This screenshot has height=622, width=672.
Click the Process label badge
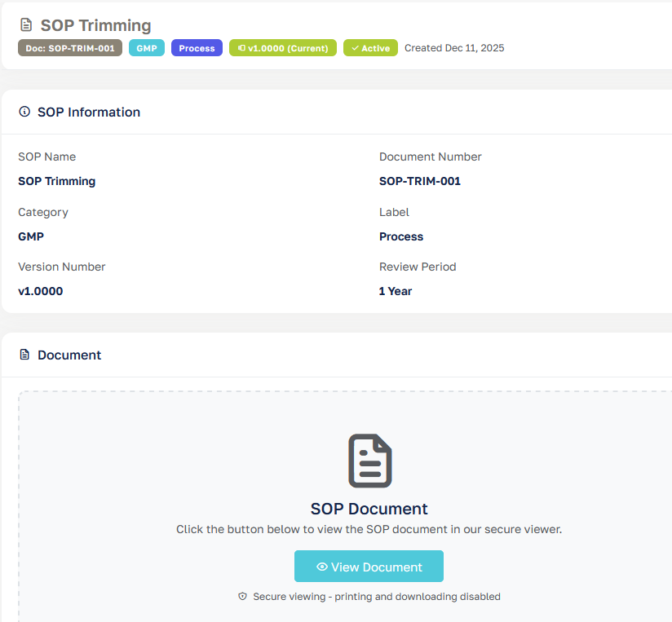pos(197,48)
